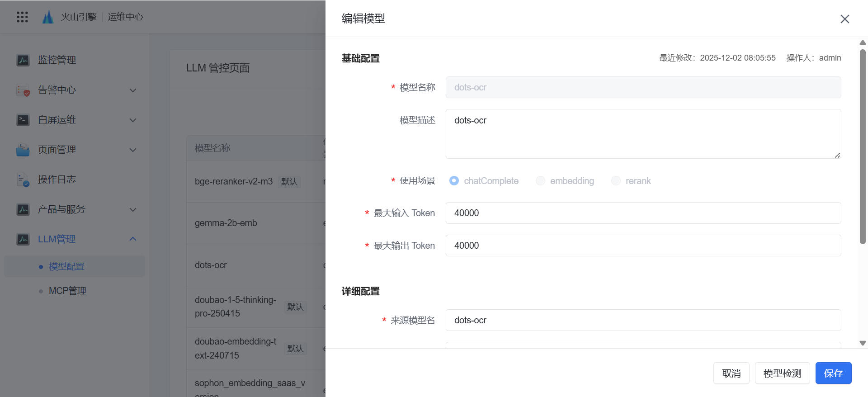The image size is (868, 397).
Task: Open the app grid launcher icon
Action: (22, 17)
